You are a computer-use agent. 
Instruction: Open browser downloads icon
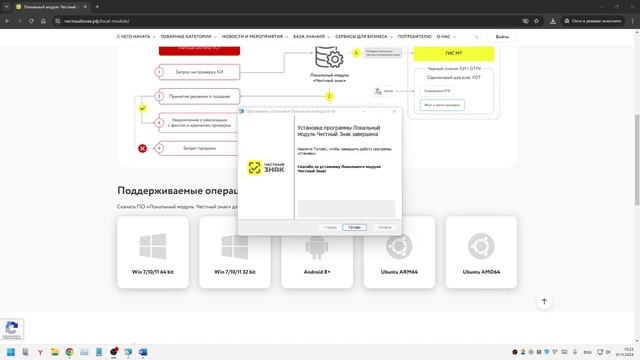pos(553,21)
